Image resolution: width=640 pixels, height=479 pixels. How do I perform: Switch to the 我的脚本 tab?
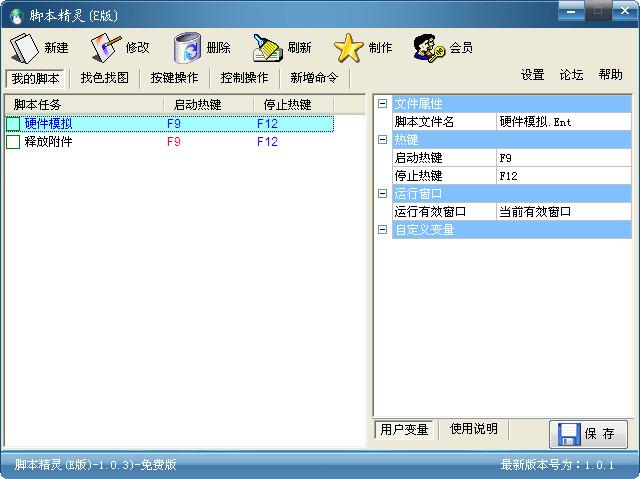(36, 78)
